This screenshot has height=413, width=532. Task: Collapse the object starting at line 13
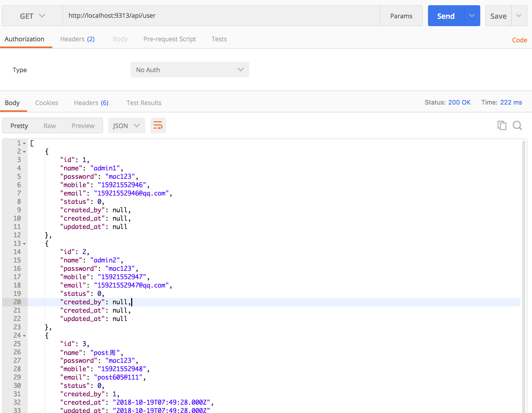click(24, 244)
